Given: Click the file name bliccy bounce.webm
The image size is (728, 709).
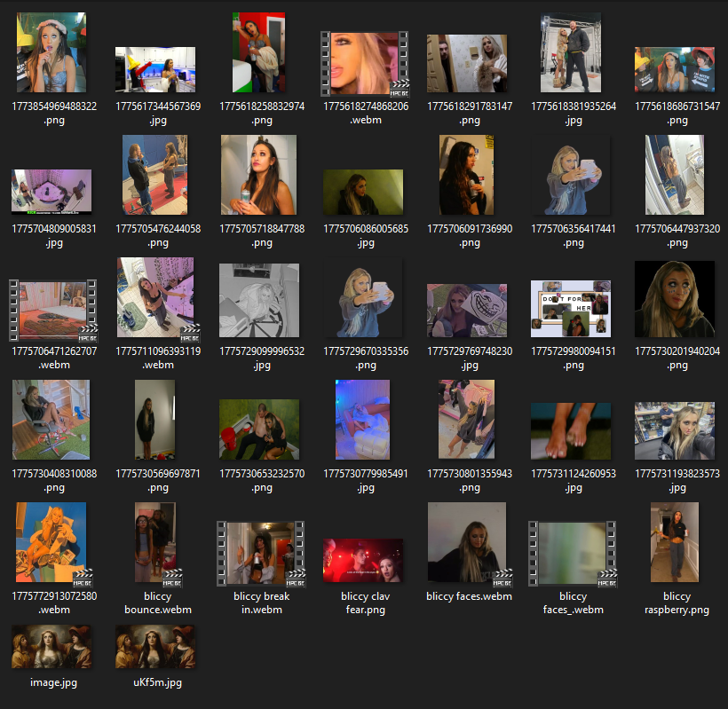Looking at the screenshot, I should [x=158, y=603].
